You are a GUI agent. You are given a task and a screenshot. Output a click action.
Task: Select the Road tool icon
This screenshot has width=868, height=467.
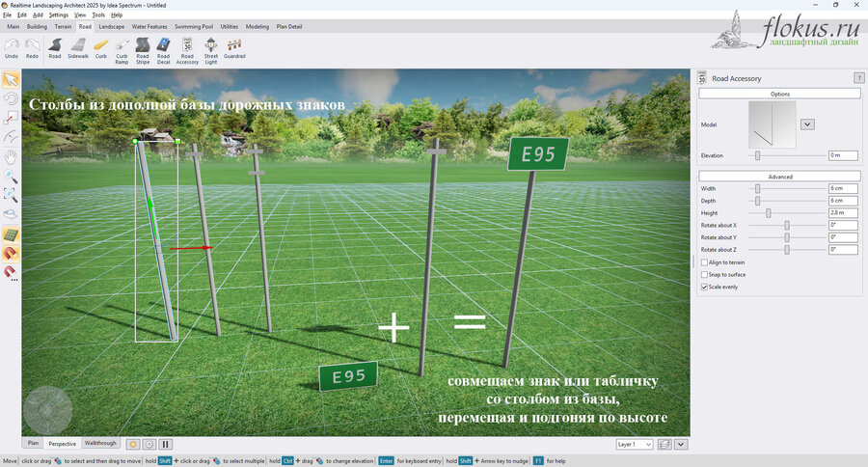(x=55, y=49)
